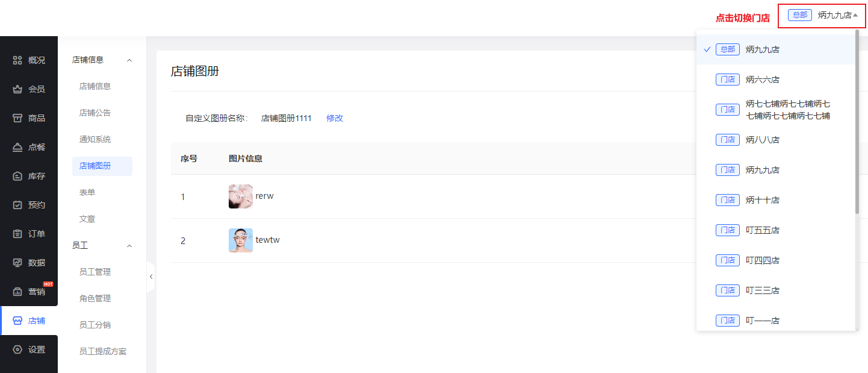Click the 店铺图册 page heading

195,72
